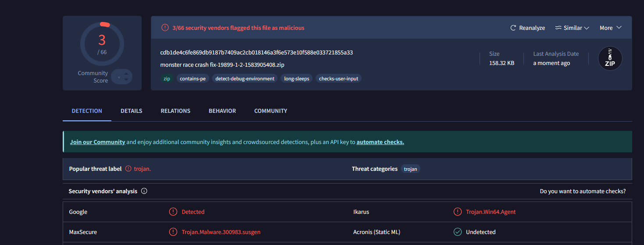Select the file hash starting with cdb1de4c6fe
This screenshot has width=644, height=245.
click(256, 52)
